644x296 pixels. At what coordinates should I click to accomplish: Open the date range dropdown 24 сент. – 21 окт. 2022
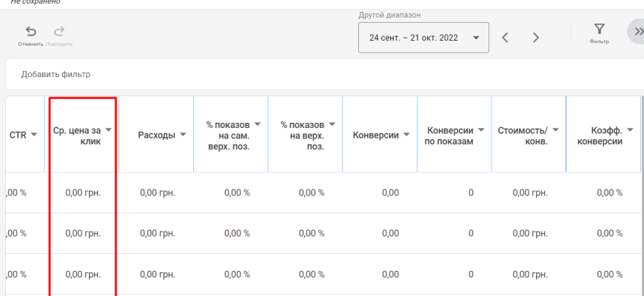pyautogui.click(x=423, y=38)
